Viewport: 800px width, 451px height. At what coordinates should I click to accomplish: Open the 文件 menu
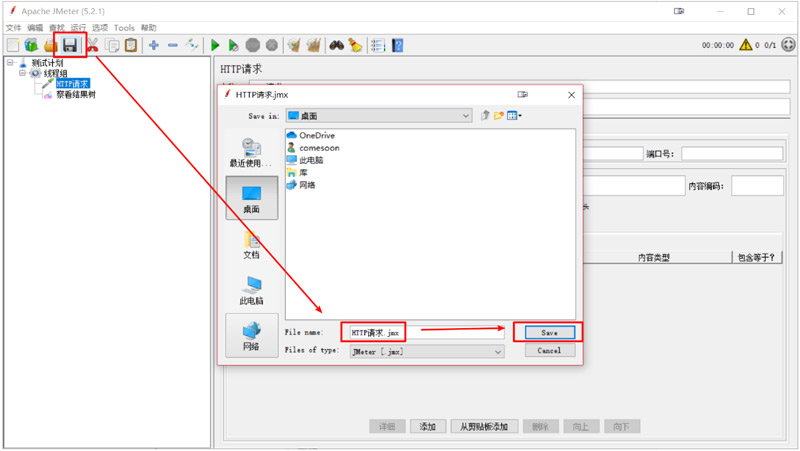tap(13, 28)
